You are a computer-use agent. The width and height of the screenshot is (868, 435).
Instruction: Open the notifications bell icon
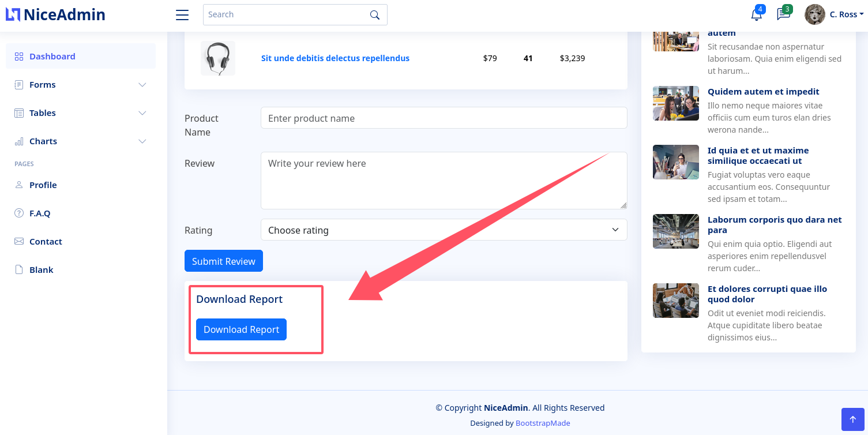click(x=756, y=15)
